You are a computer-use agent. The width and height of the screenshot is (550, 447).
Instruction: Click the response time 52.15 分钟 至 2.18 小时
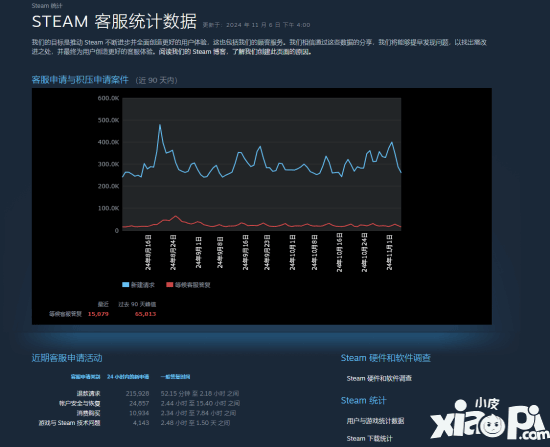click(x=200, y=394)
